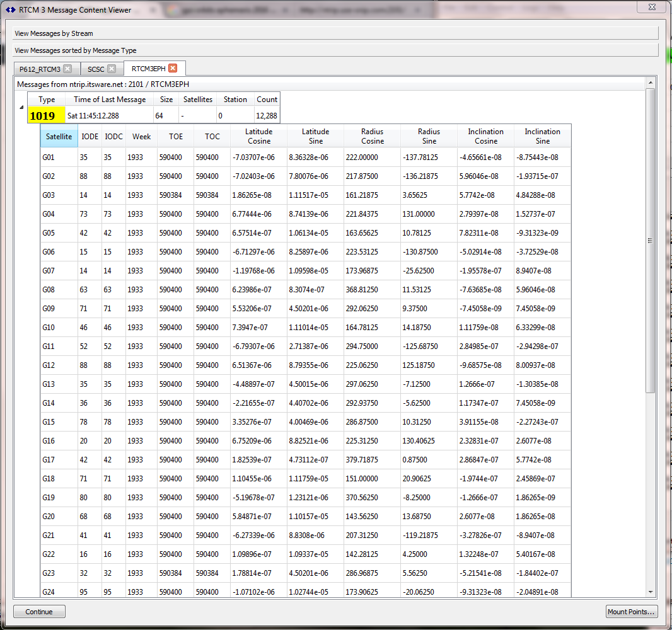Sort by Satellite column header
This screenshot has height=630, width=672.
(59, 136)
